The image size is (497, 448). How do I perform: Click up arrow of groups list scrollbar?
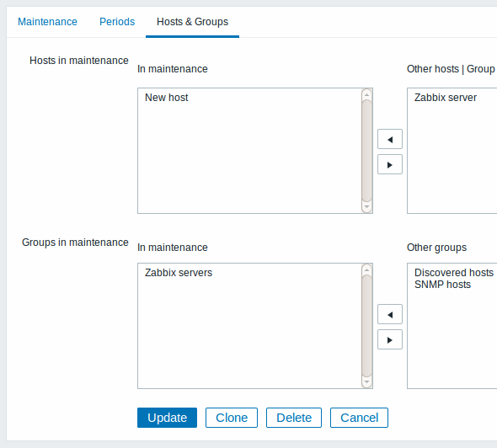point(366,269)
